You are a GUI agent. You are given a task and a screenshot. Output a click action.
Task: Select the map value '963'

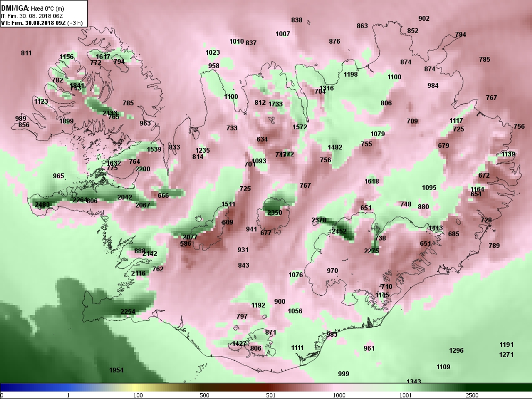145,123
